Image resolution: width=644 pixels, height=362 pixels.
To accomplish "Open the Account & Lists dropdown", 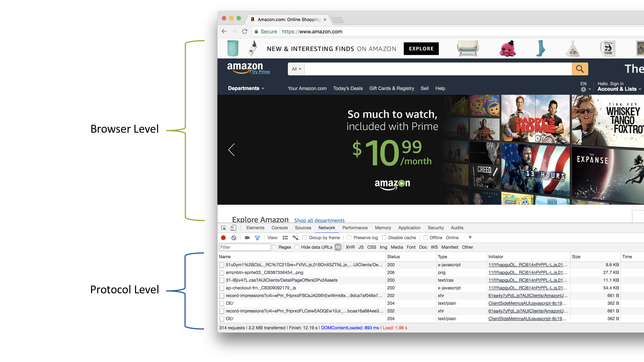I will [619, 89].
